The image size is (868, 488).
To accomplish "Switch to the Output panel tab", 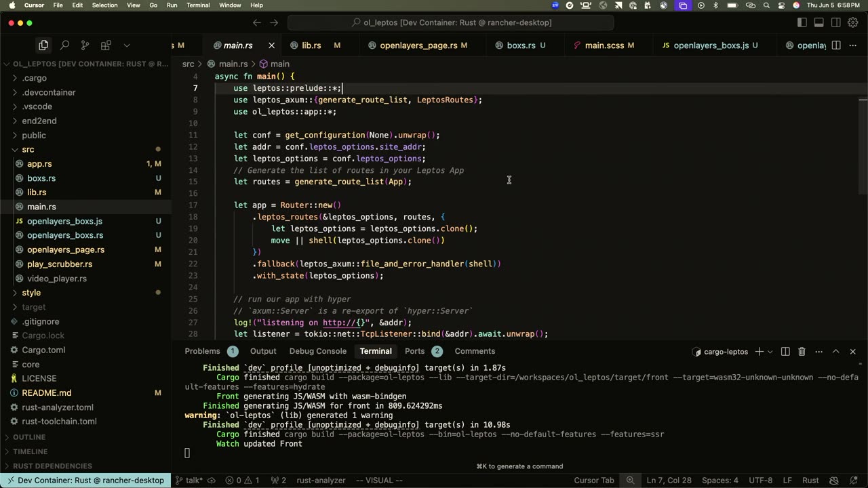I will 263,351.
